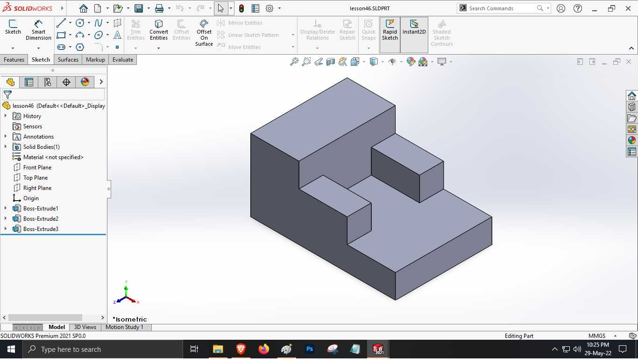
Task: Click the Print icon
Action: (159, 8)
